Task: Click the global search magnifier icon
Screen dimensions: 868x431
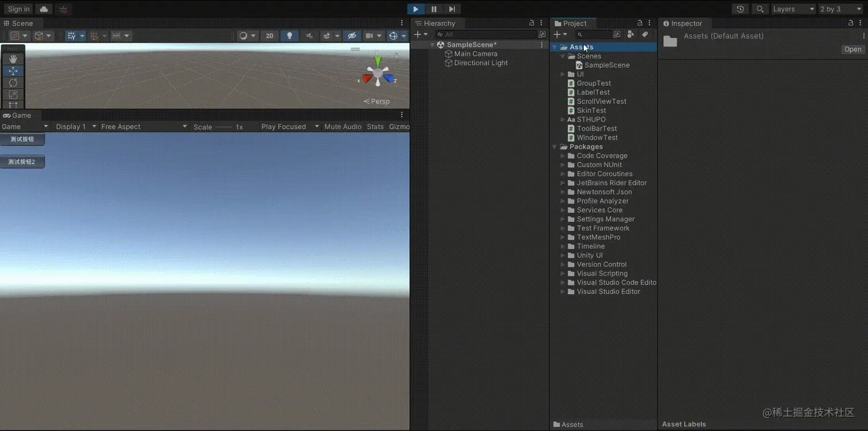Action: pos(760,9)
